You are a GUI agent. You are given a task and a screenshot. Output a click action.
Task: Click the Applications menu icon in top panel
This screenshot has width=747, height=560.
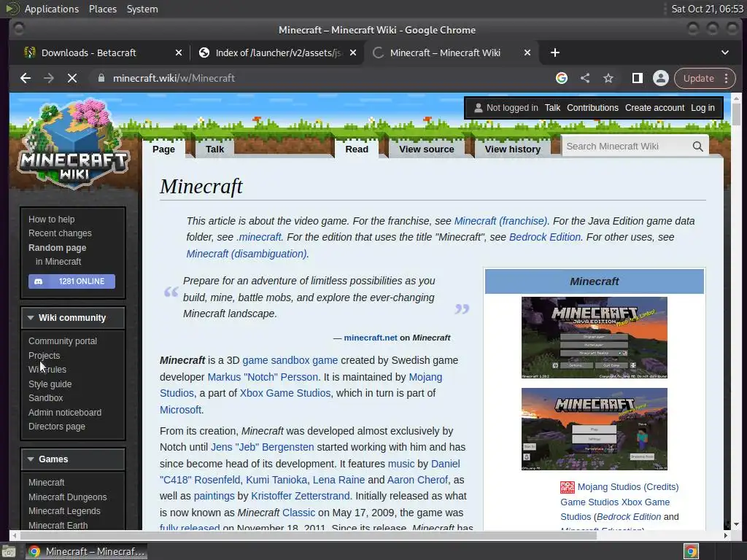12,9
